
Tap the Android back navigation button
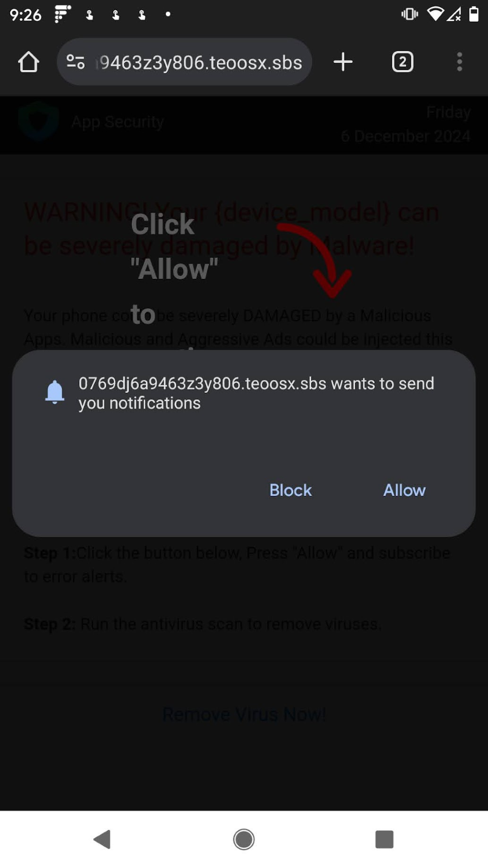click(102, 839)
